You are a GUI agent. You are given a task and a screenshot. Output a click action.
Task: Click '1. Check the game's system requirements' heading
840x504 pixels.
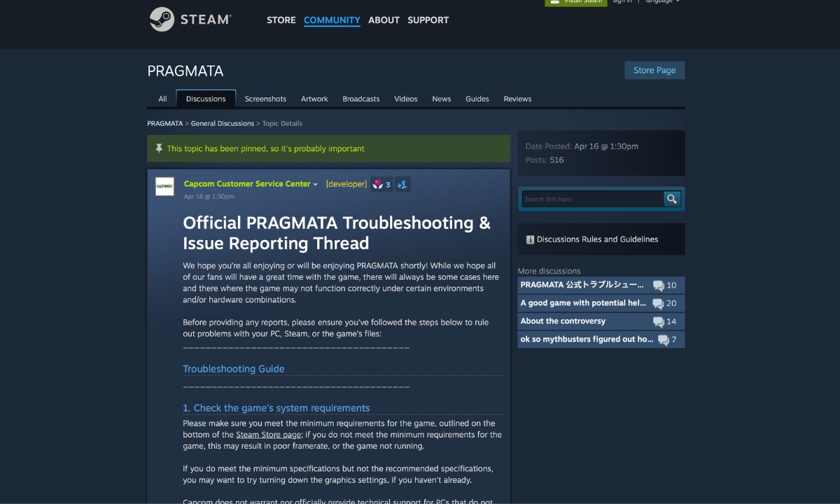[x=276, y=408]
